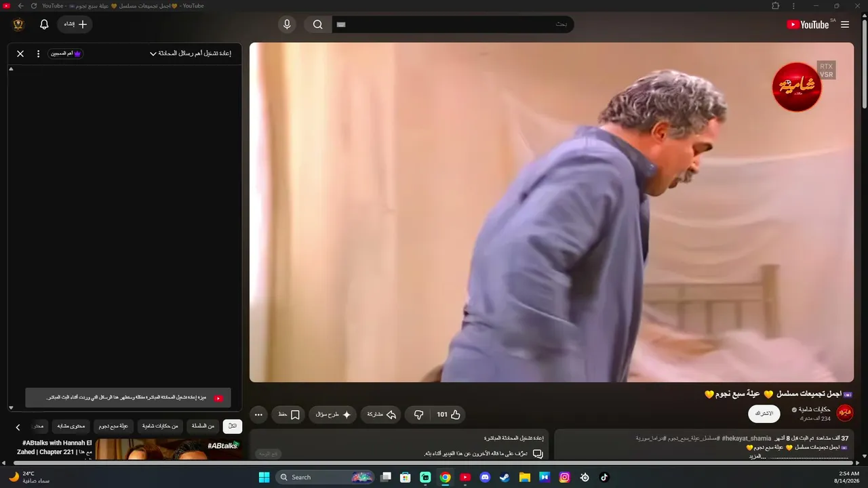Viewport: 868px width, 488px height.
Task: Open TikTok from the taskbar
Action: point(604,477)
